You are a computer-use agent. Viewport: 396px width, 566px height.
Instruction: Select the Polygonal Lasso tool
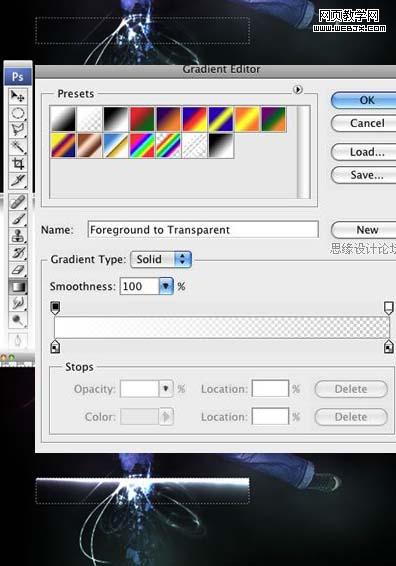[18, 130]
